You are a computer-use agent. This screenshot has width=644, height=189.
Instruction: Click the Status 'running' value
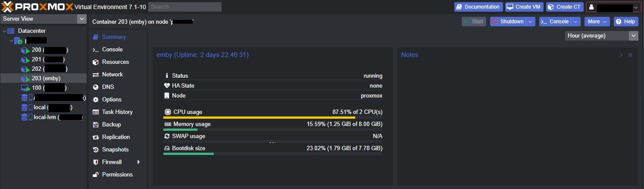click(373, 76)
